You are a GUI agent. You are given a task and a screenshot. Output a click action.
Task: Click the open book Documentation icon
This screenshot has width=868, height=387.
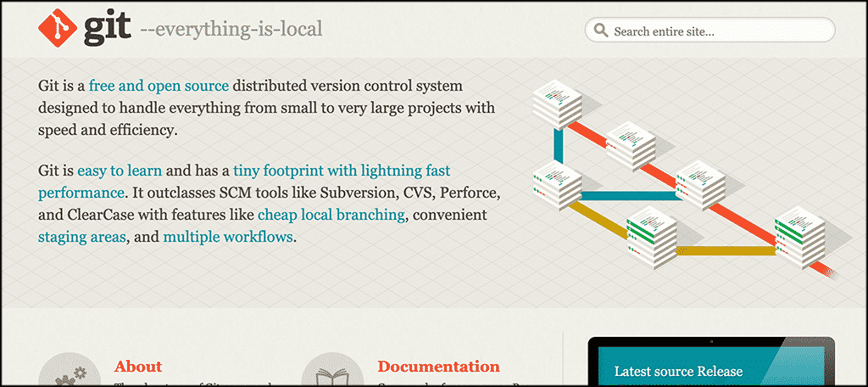click(x=331, y=373)
